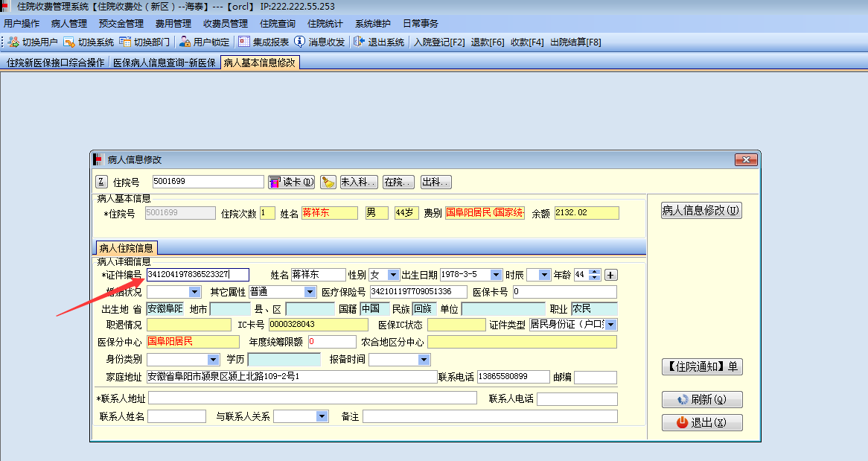This screenshot has width=868, height=461.
Task: Open the 收费员管理 menu
Action: pos(226,24)
